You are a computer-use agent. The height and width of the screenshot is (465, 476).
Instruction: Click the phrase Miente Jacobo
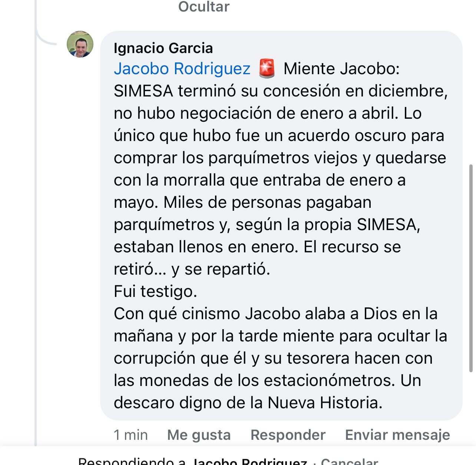click(x=341, y=69)
